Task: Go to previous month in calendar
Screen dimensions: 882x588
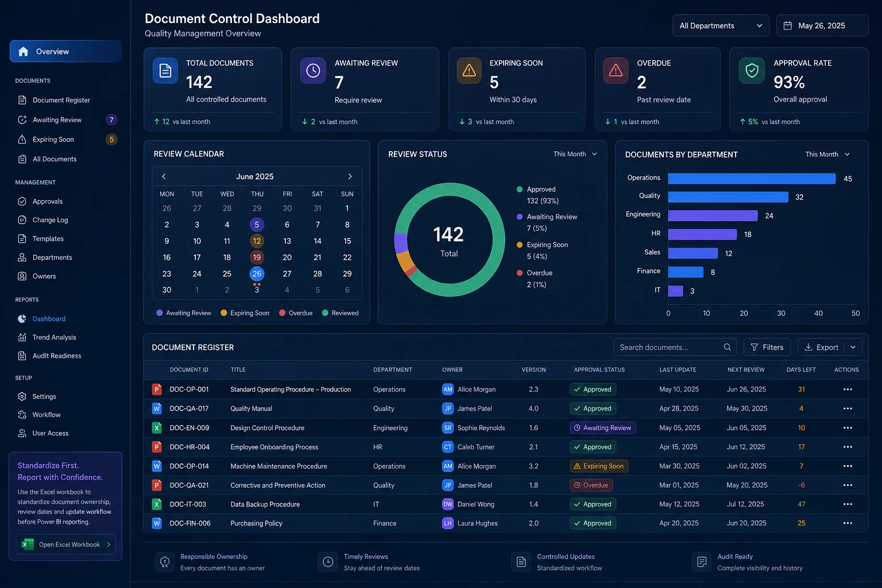Action: [164, 176]
